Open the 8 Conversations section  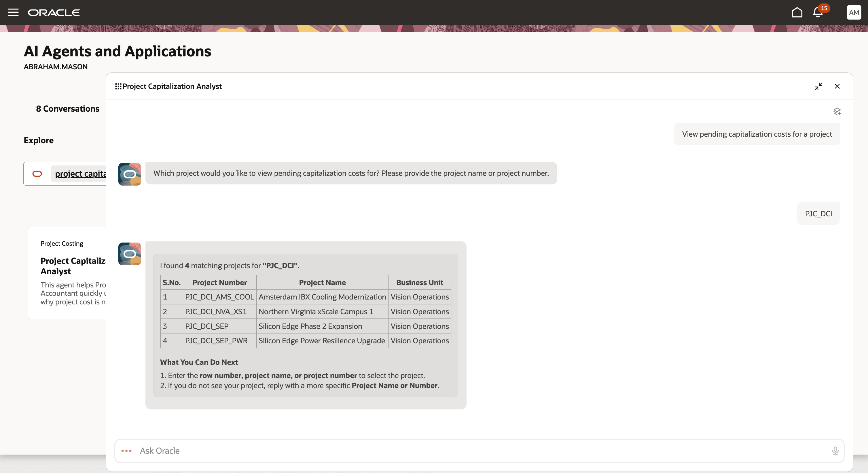pos(68,109)
